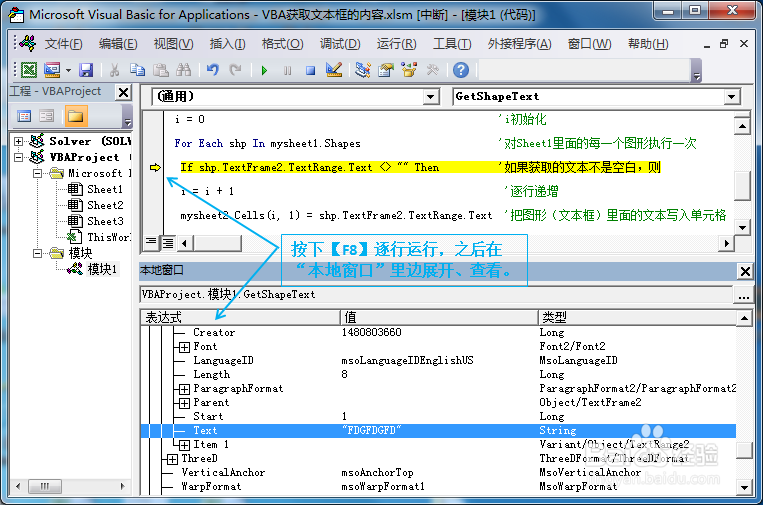Open the 文件(F) menu
Screen dimensions: 763x505
pos(63,44)
